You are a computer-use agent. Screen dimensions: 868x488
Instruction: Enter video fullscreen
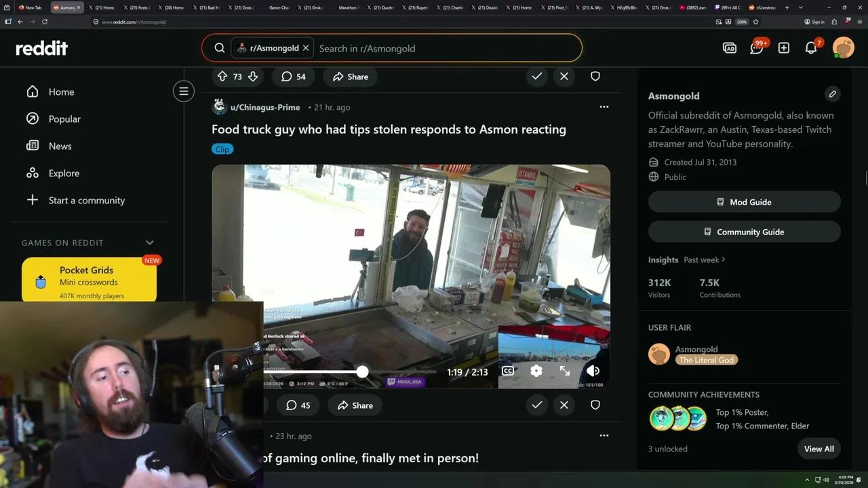(x=565, y=371)
